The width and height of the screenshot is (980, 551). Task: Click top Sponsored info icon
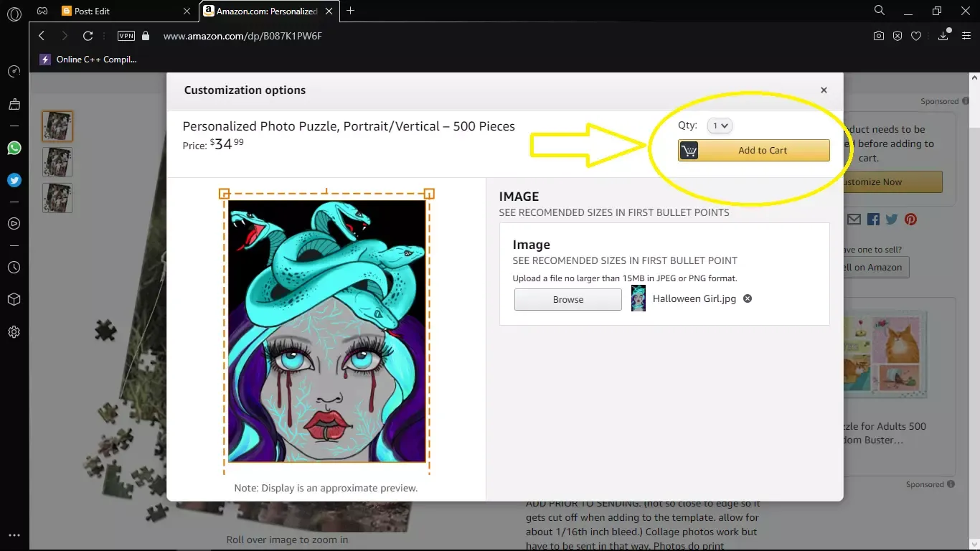[x=965, y=101]
